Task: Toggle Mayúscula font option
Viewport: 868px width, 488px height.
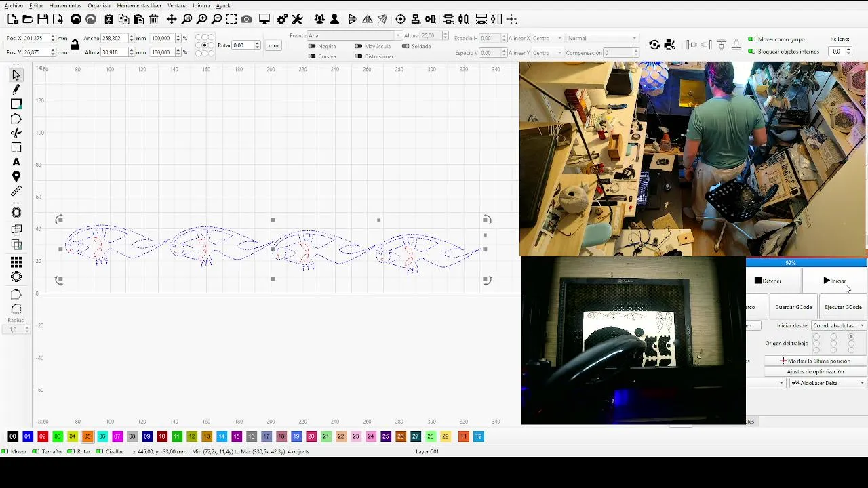Action: click(358, 46)
